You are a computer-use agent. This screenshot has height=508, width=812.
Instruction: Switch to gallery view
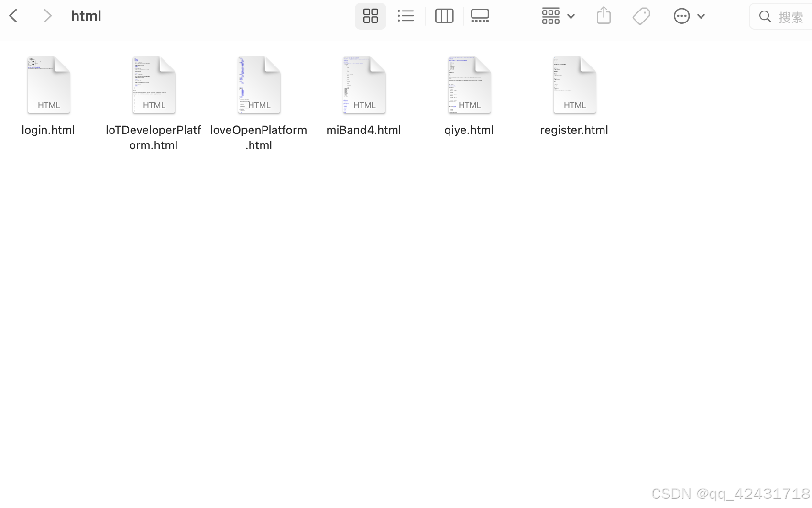(480, 16)
